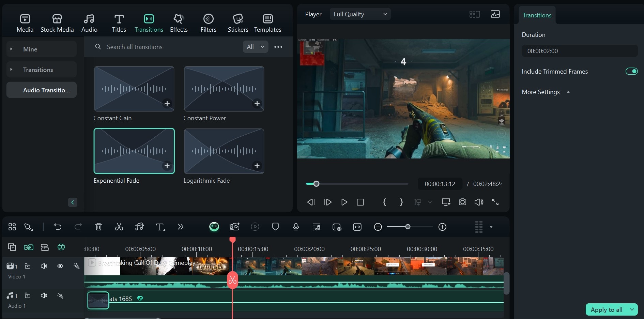Click the split scissors icon in toolbar

pyautogui.click(x=119, y=227)
